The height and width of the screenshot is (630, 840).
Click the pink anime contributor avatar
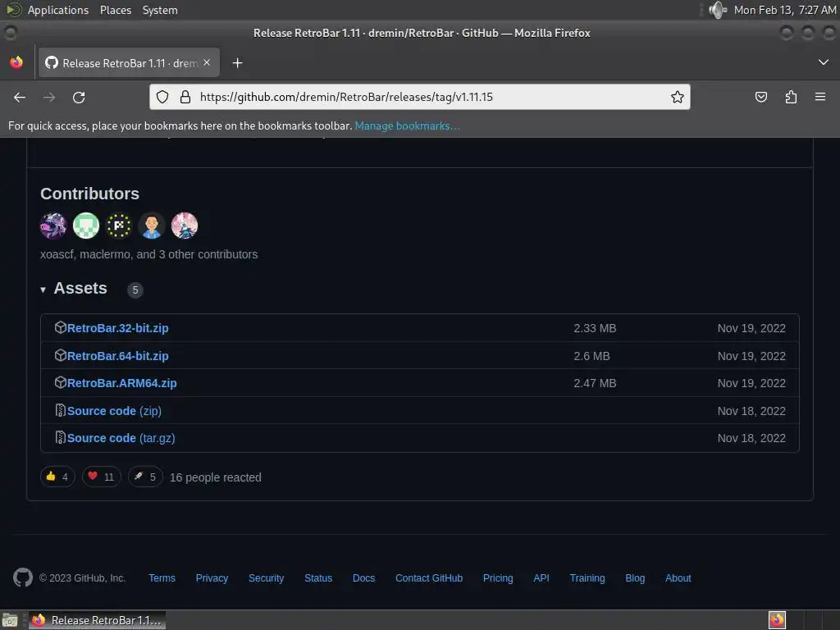coord(185,226)
